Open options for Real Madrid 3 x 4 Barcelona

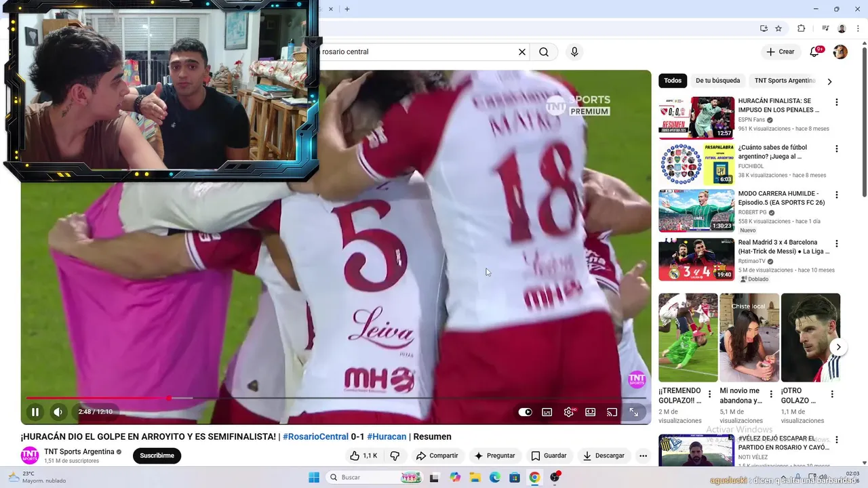836,243
